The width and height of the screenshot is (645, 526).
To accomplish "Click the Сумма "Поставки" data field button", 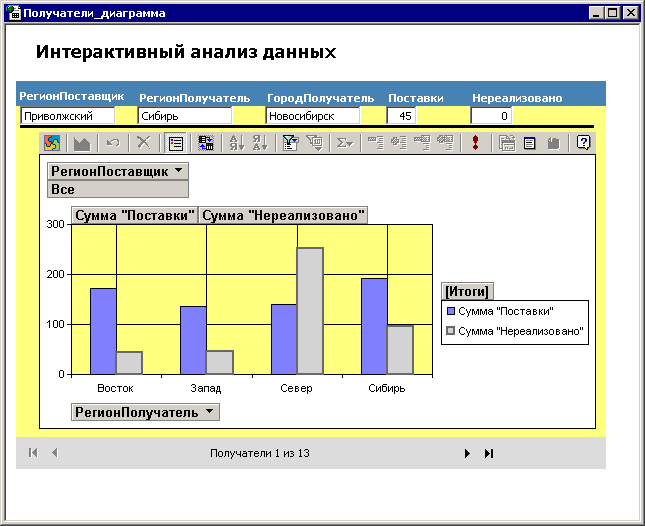I will tap(135, 215).
